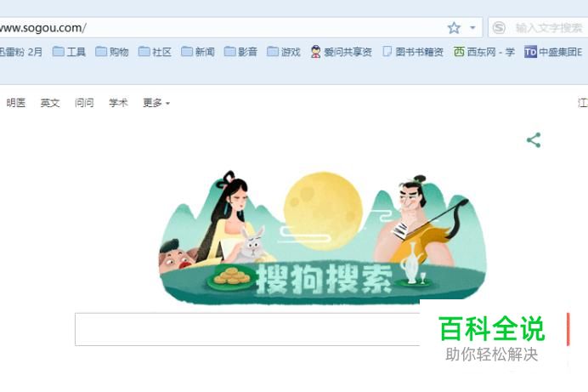Open the 爱问共享资 bookmark

coord(342,52)
